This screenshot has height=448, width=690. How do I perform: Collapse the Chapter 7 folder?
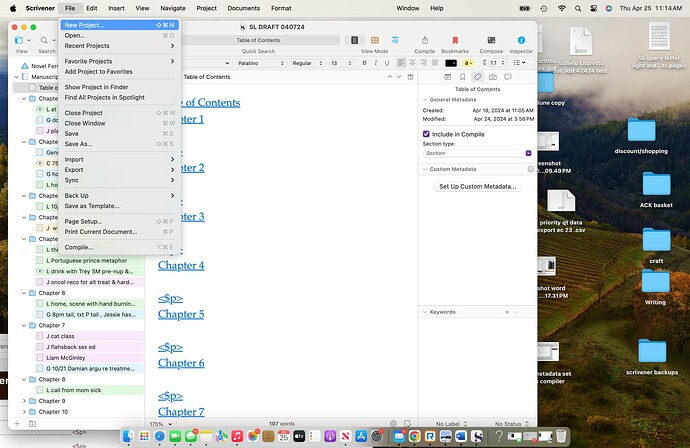tap(24, 326)
